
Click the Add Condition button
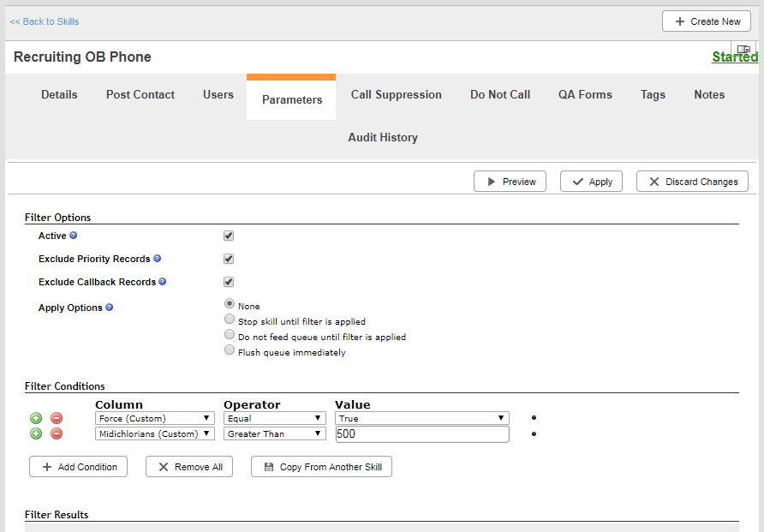(79, 467)
